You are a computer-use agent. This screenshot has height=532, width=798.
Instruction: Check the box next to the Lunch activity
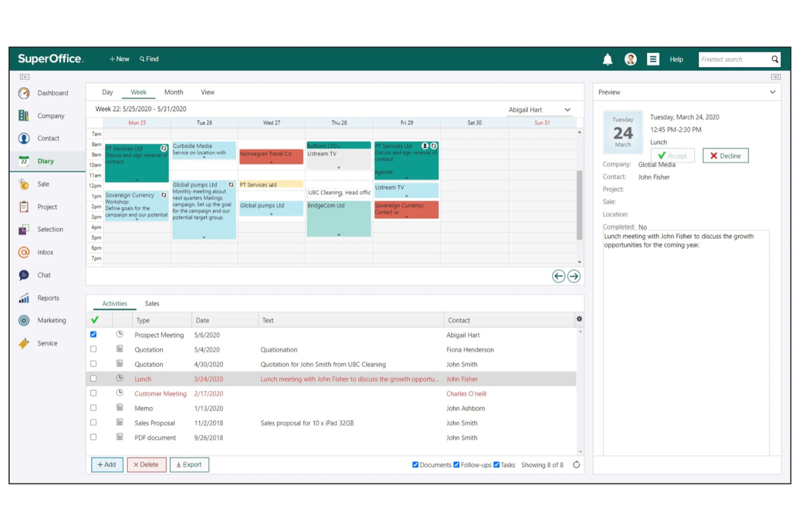click(93, 378)
